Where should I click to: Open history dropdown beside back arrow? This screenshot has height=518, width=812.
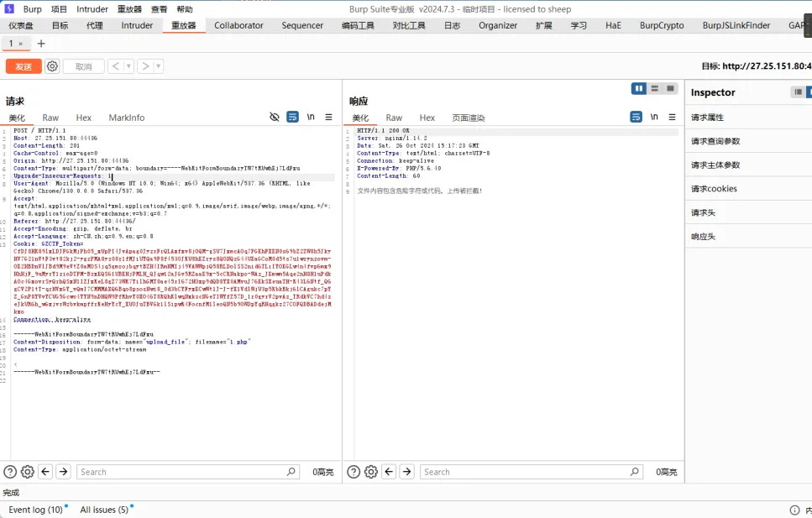coord(128,66)
